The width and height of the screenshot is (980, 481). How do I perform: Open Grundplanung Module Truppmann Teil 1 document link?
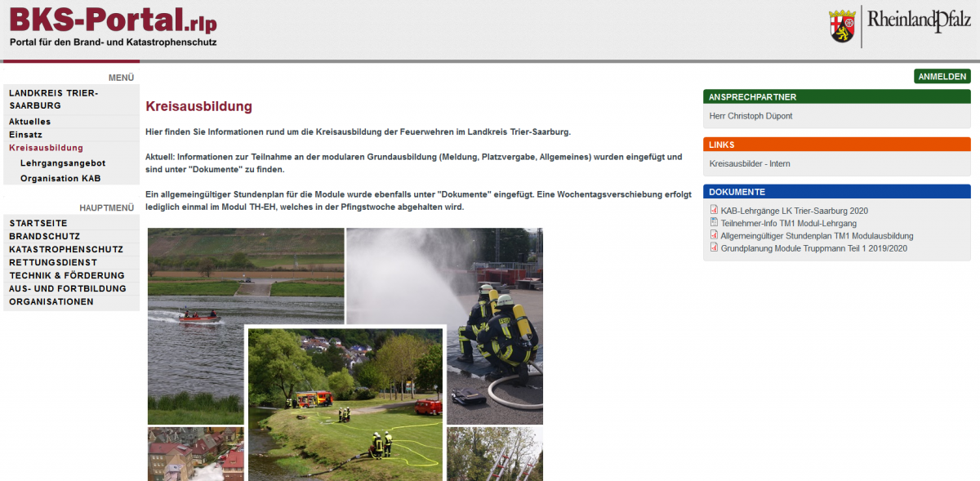813,248
